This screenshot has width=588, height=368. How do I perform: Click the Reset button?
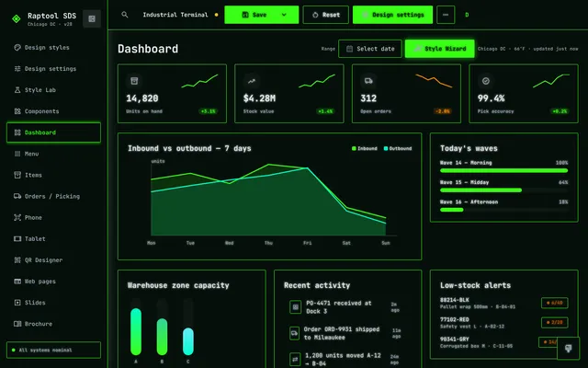(325, 15)
